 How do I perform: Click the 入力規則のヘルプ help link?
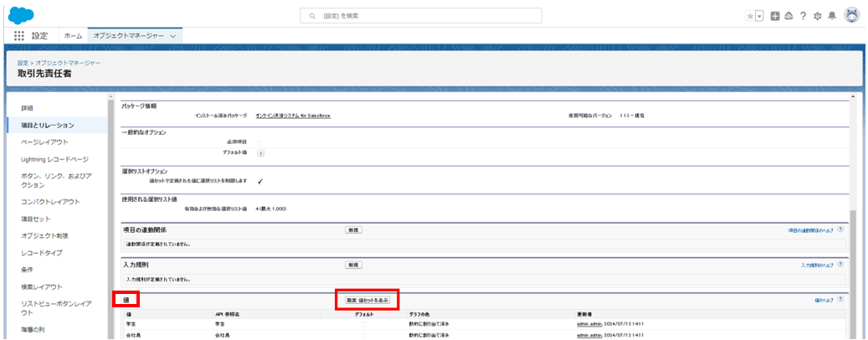[x=816, y=265]
